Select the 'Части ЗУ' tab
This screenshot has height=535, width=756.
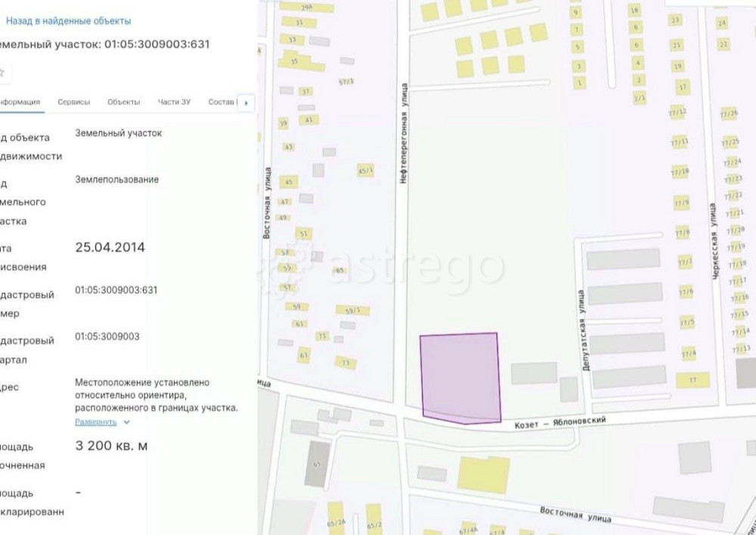coord(174,102)
